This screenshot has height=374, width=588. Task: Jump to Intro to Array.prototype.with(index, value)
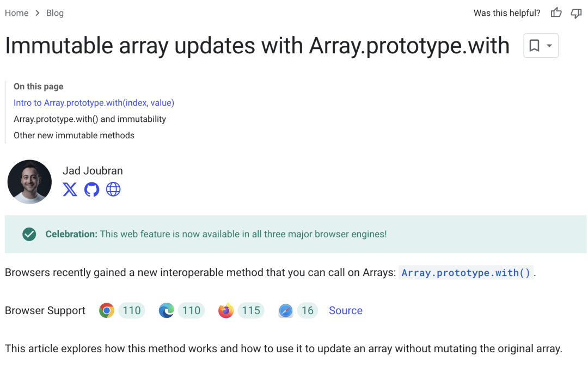[x=94, y=103]
